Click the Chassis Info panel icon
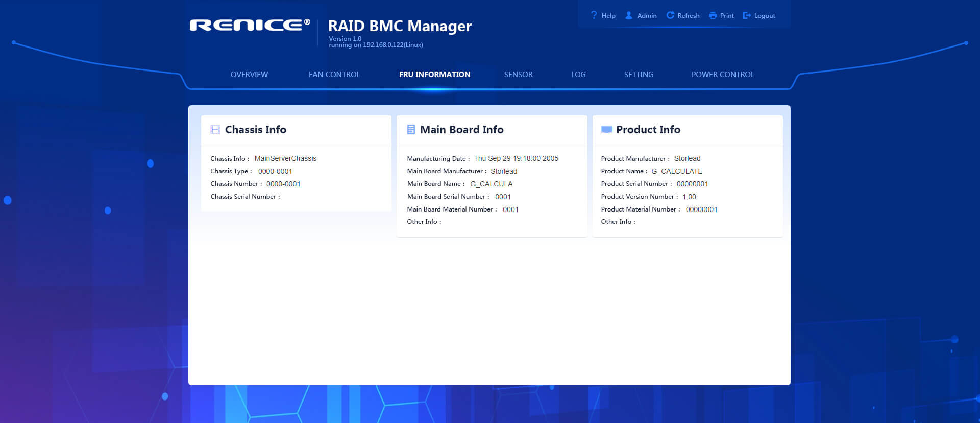The image size is (980, 423). point(215,130)
